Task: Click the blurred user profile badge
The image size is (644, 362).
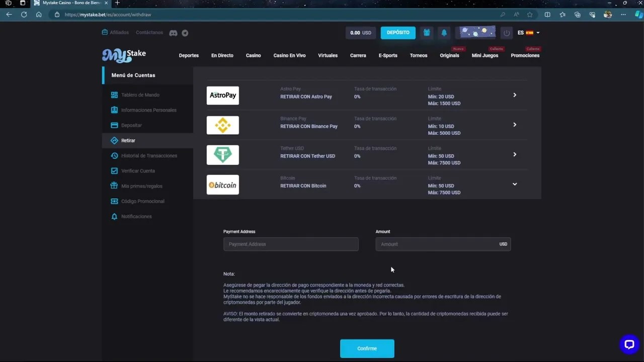Action: 475,33
